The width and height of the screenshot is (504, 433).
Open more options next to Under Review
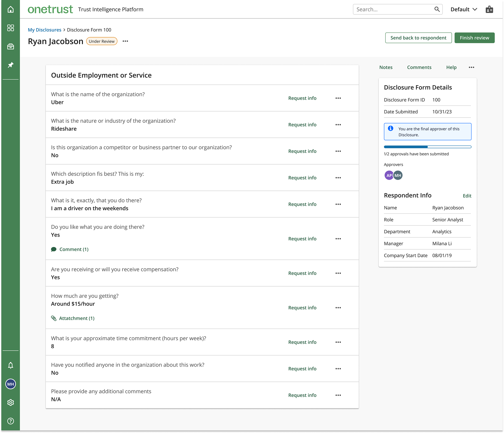tap(125, 41)
